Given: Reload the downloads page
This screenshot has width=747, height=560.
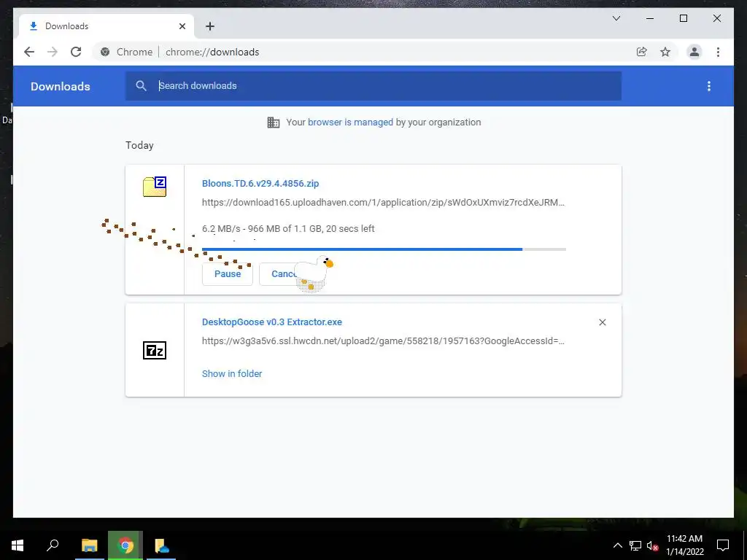Looking at the screenshot, I should coord(76,52).
